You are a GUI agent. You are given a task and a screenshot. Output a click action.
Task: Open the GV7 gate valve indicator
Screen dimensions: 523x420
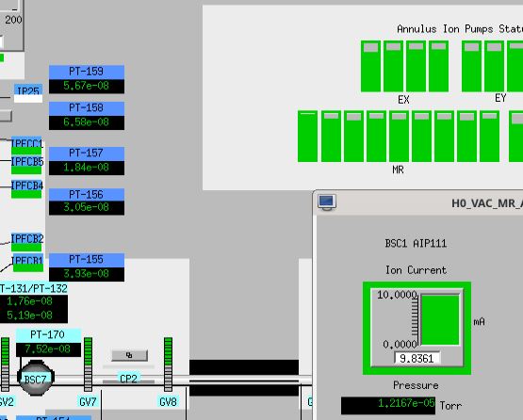coord(88,364)
